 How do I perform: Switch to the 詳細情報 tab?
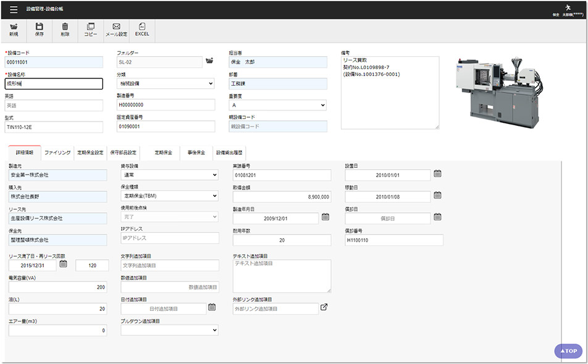tap(24, 153)
